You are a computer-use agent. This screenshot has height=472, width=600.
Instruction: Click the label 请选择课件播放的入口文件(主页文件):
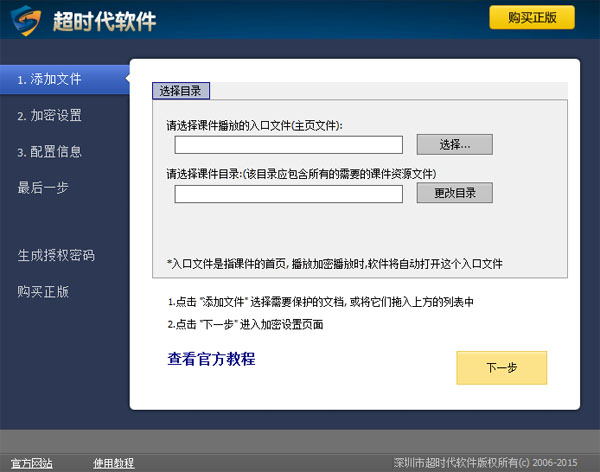pos(254,126)
